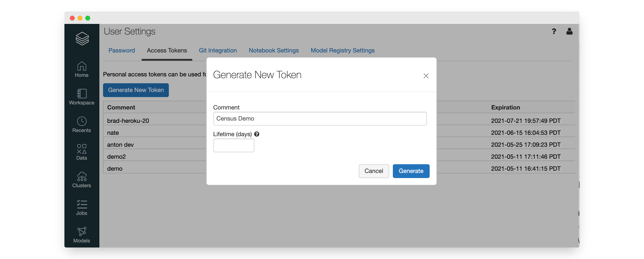Click Lifetime days help tooltip icon

[x=256, y=134]
